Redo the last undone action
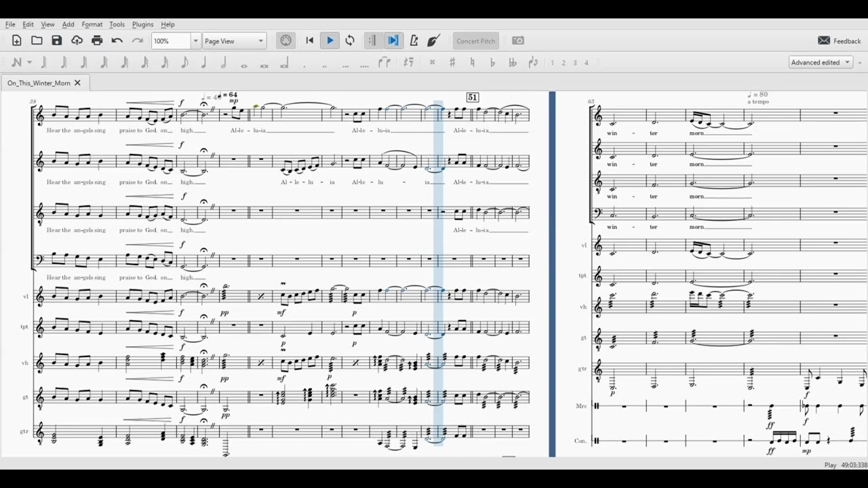 coord(137,41)
